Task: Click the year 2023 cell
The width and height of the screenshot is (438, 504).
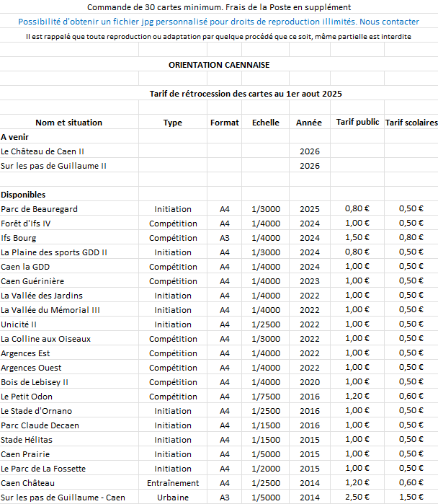Action: pos(309,281)
